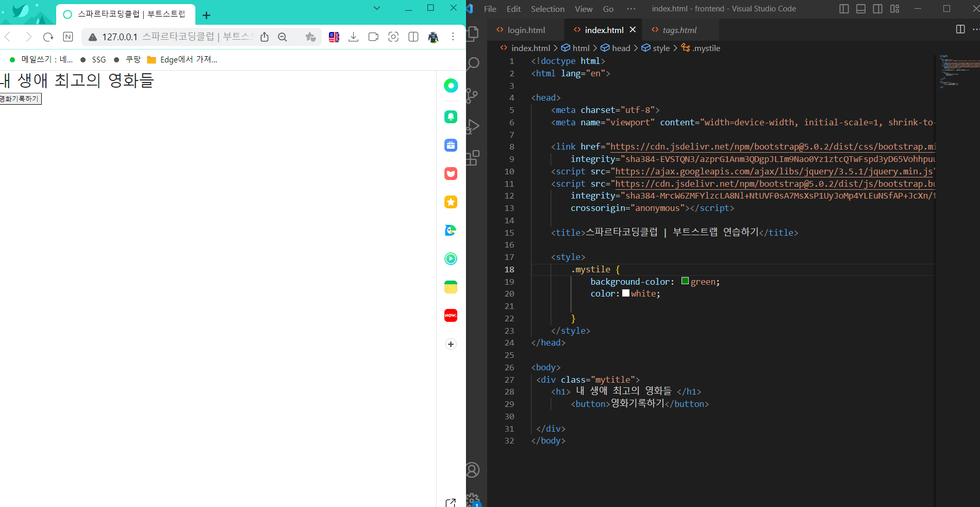Open the VS Code Search icon
The width and height of the screenshot is (980, 507).
click(x=473, y=64)
